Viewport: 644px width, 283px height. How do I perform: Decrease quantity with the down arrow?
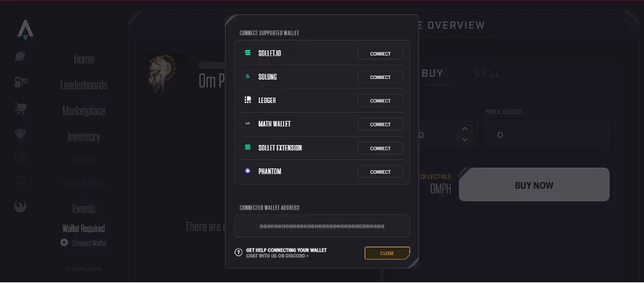click(x=464, y=139)
